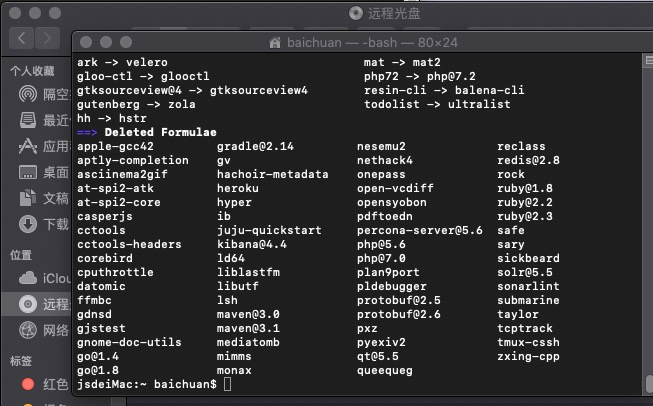Select the Applications icon in Finder sidebar
Image resolution: width=653 pixels, height=406 pixels.
click(x=28, y=146)
